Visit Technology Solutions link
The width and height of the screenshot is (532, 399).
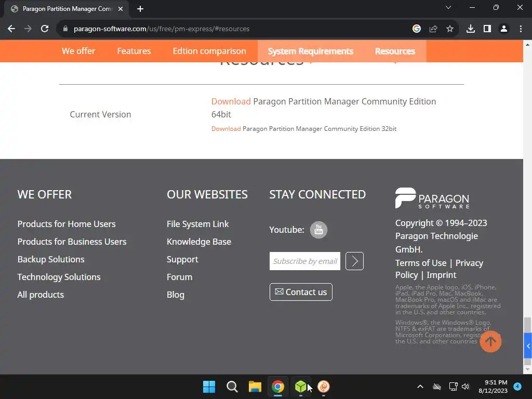[x=59, y=277]
